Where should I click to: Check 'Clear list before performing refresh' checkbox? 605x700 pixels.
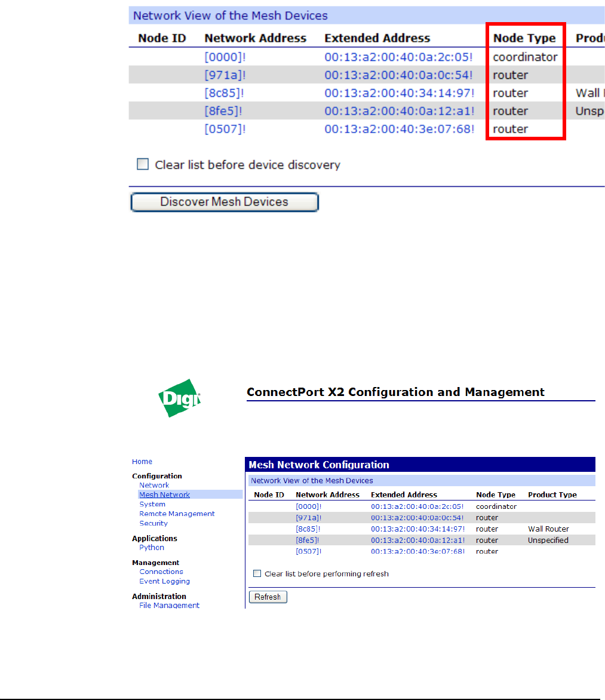coord(257,573)
